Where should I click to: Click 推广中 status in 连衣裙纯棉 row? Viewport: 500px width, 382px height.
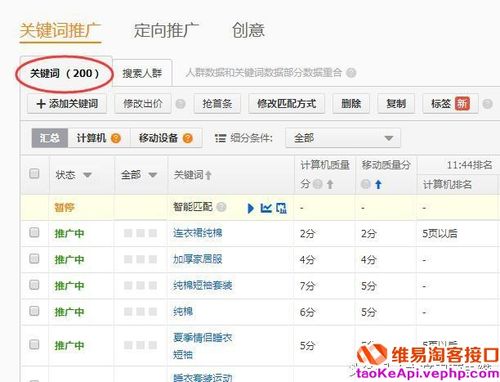pos(69,233)
